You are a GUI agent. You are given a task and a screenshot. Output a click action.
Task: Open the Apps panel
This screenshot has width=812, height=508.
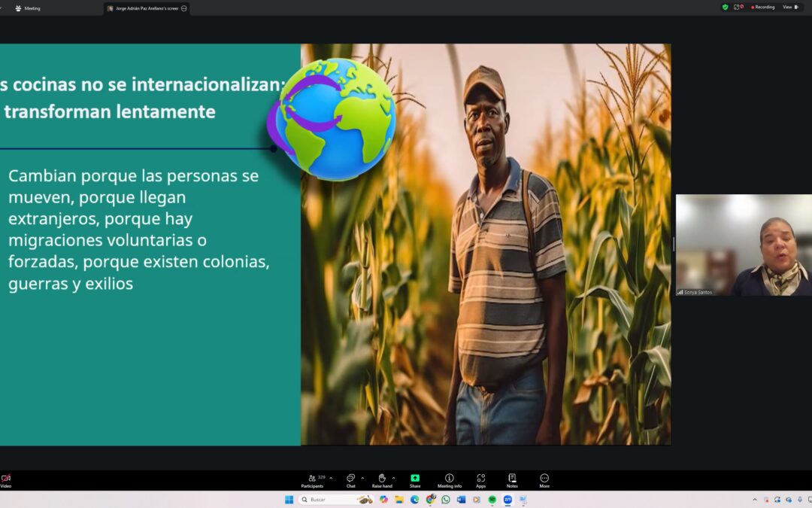tap(480, 479)
